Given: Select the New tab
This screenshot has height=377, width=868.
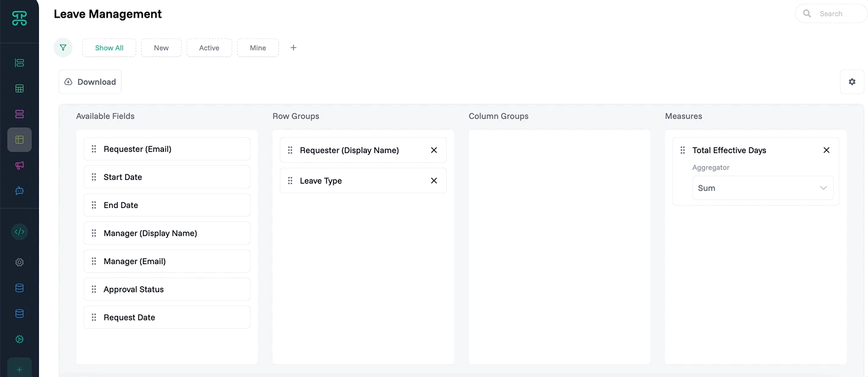Looking at the screenshot, I should point(162,48).
